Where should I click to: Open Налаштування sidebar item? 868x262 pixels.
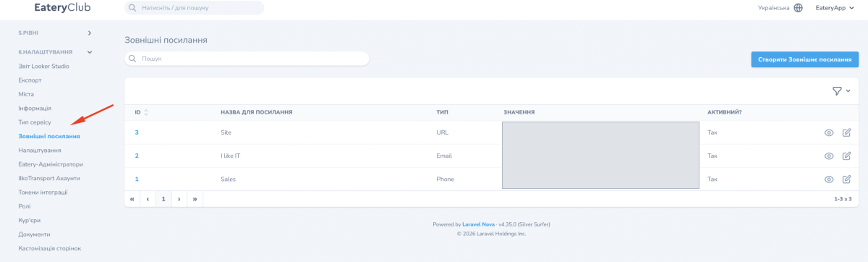pos(40,150)
